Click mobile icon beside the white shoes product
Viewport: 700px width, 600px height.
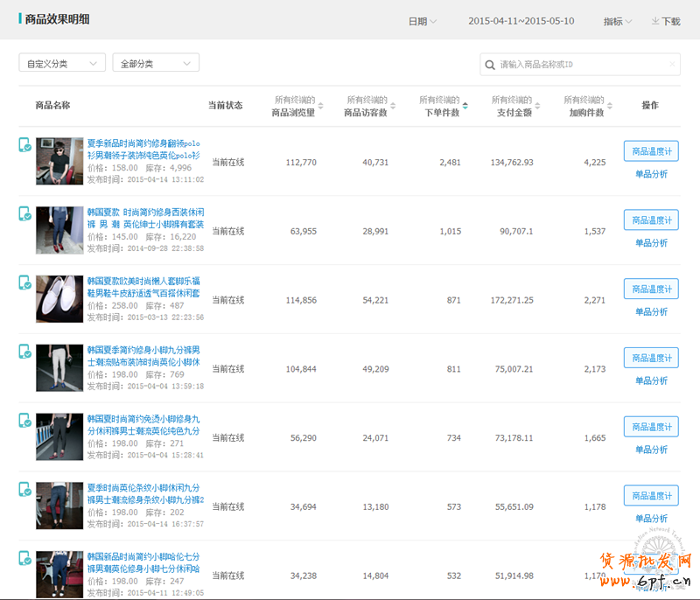point(25,283)
